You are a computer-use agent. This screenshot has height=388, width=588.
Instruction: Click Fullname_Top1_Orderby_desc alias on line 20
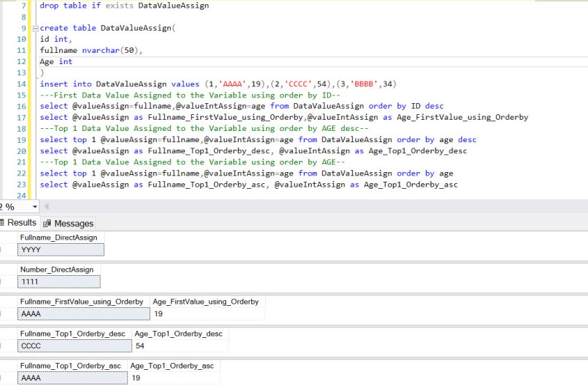[209, 151]
